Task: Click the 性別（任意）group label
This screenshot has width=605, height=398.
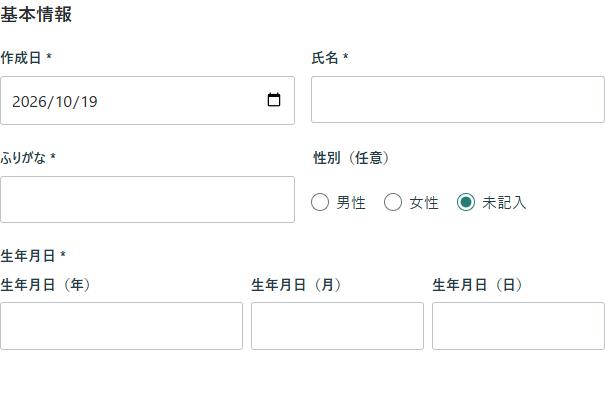Action: (x=351, y=158)
